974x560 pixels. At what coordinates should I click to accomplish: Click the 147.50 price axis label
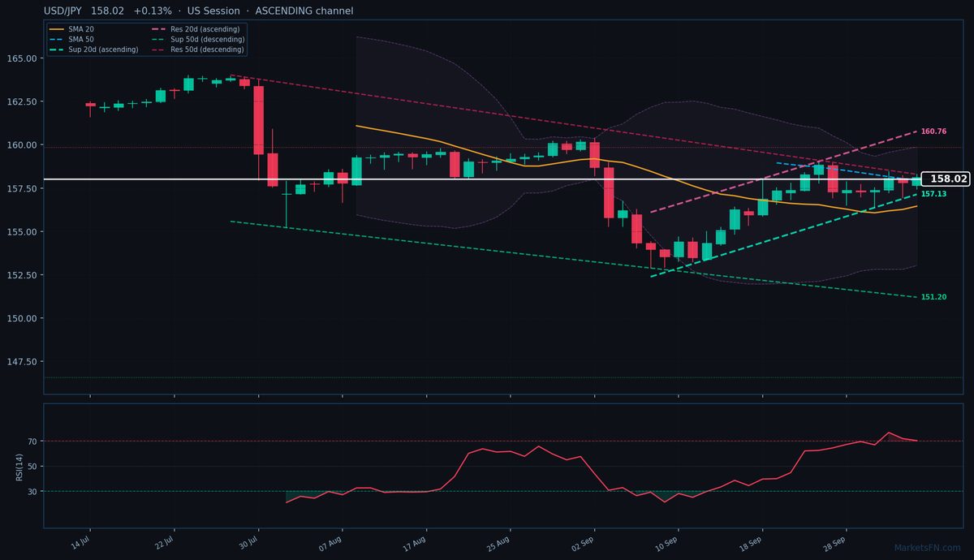pos(22,361)
